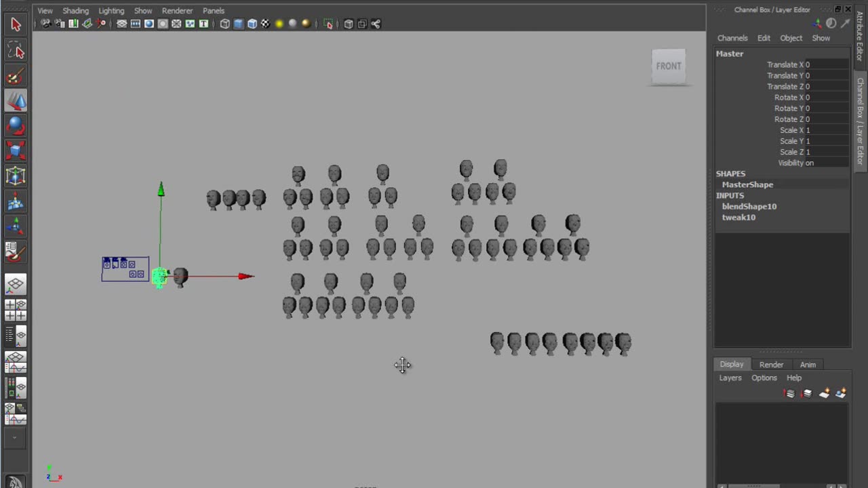Toggle the gate mask display
Image resolution: width=868 pixels, height=488 pixels.
(x=163, y=24)
